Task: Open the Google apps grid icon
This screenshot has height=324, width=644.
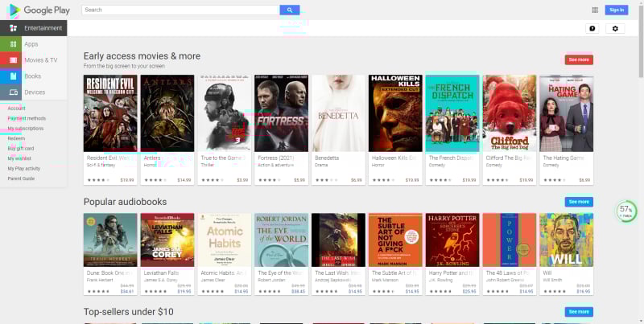Action: (595, 10)
